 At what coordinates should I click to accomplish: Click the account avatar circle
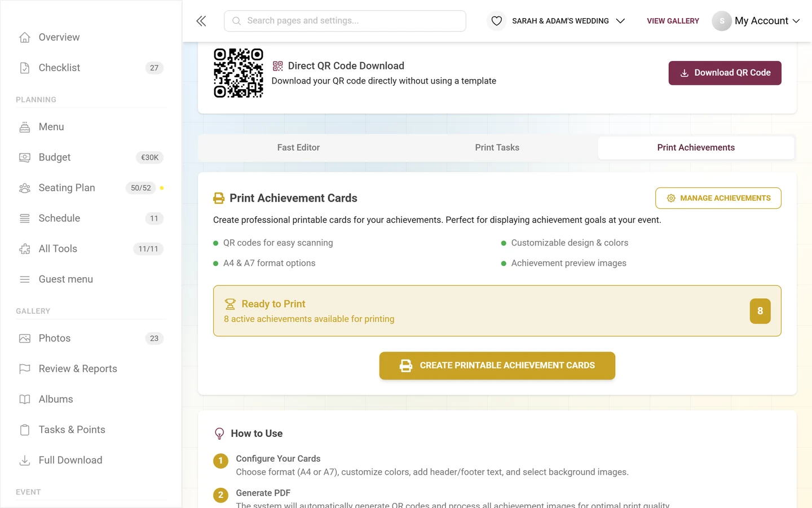pos(722,21)
